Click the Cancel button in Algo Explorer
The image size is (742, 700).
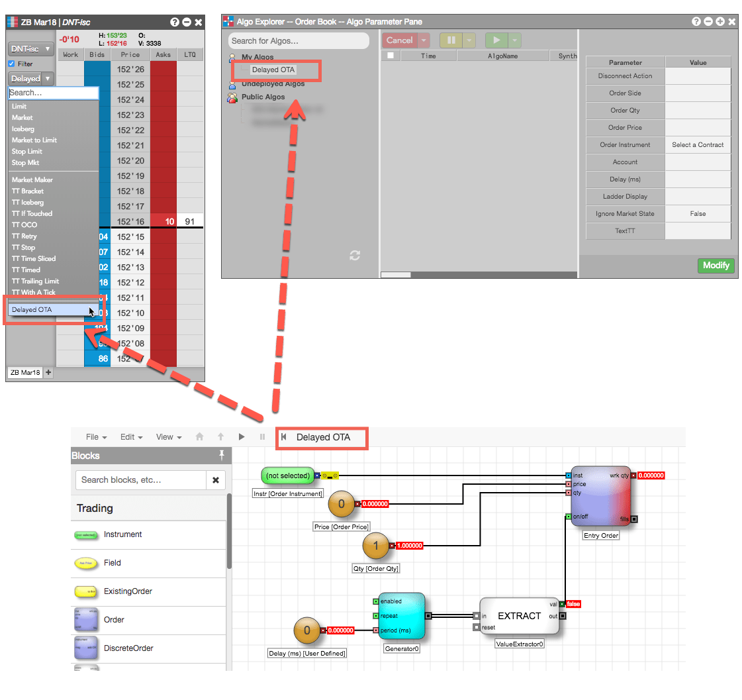tap(400, 40)
